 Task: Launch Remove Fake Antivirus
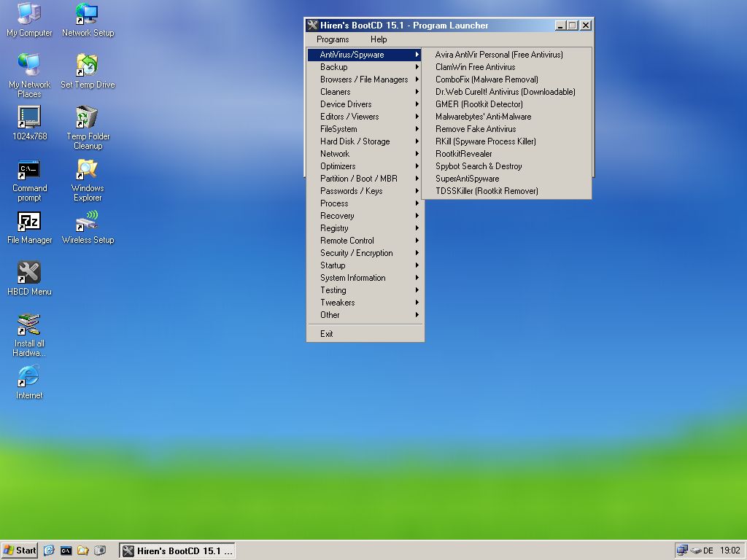coord(506,129)
